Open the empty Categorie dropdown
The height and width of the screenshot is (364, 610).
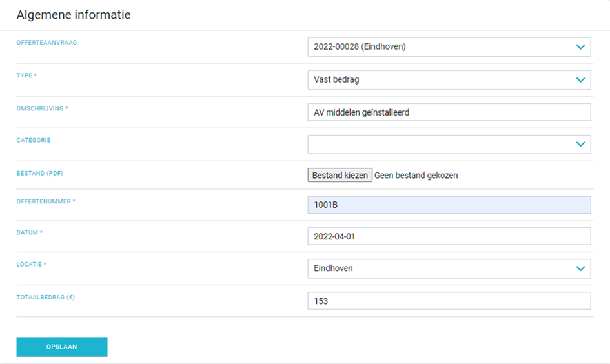449,145
